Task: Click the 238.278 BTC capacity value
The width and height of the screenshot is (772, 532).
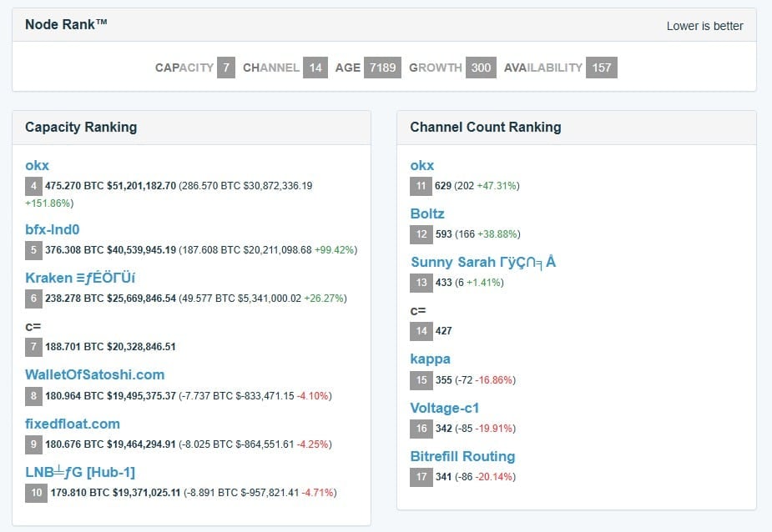Action: click(74, 299)
